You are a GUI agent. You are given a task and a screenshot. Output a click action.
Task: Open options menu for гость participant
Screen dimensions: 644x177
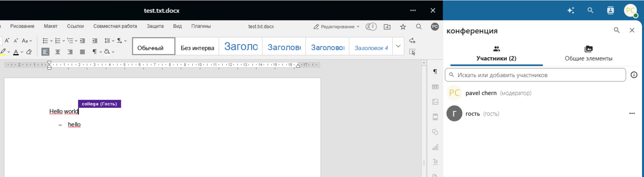[632, 113]
